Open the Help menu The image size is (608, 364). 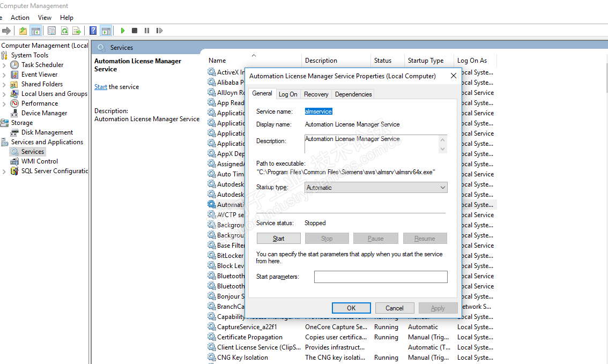tap(66, 18)
